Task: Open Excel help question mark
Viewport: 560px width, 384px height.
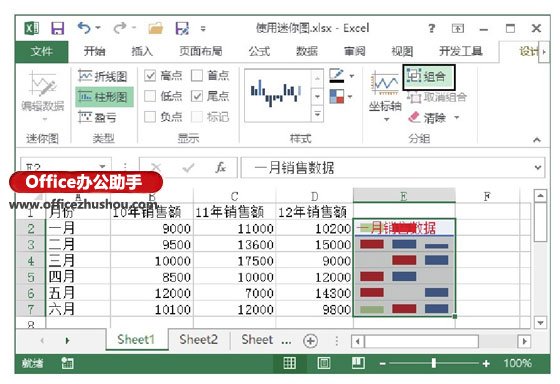Action: click(x=432, y=28)
